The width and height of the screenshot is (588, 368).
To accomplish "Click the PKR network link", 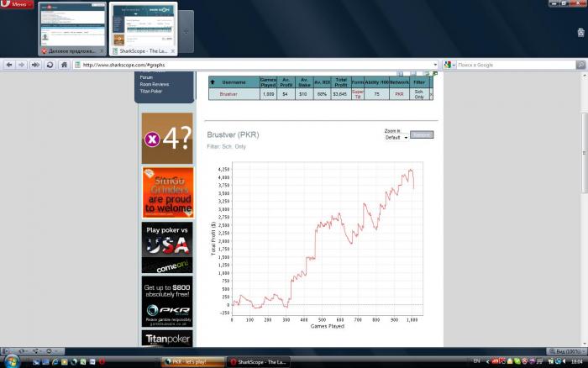I will click(x=399, y=94).
